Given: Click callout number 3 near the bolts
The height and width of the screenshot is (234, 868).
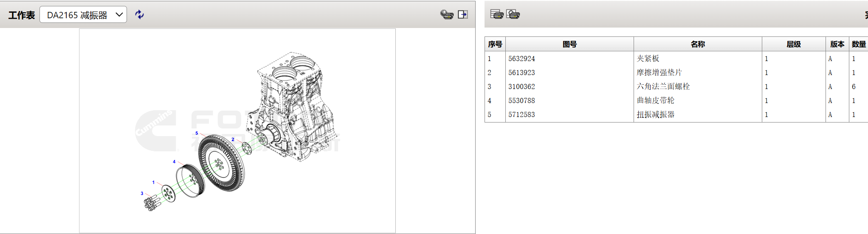Looking at the screenshot, I should (142, 193).
